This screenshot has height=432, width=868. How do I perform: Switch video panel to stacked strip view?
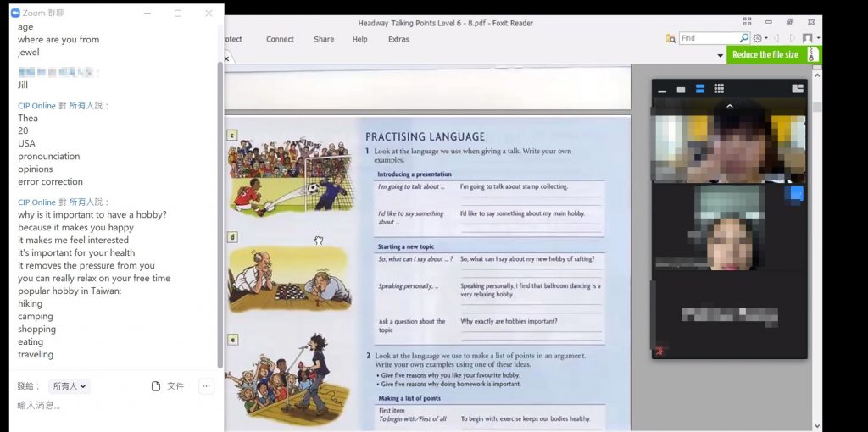pyautogui.click(x=699, y=89)
